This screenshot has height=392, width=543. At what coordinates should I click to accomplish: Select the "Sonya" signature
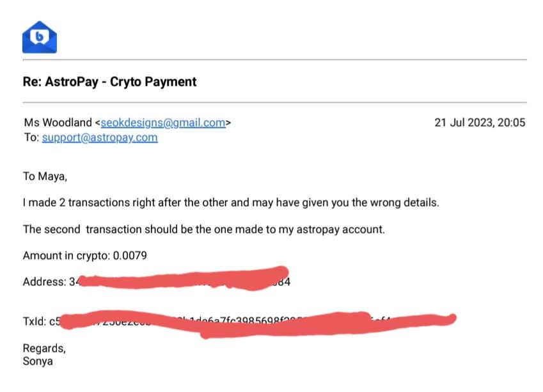point(38,361)
